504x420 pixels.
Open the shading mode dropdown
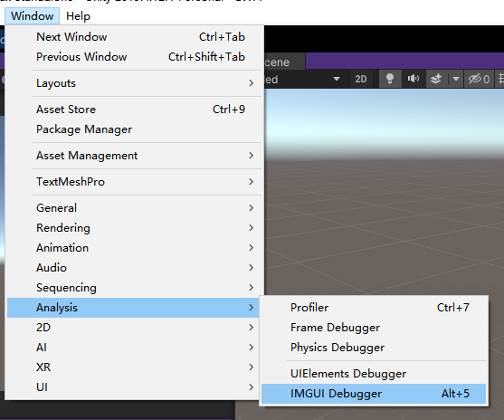pos(303,79)
